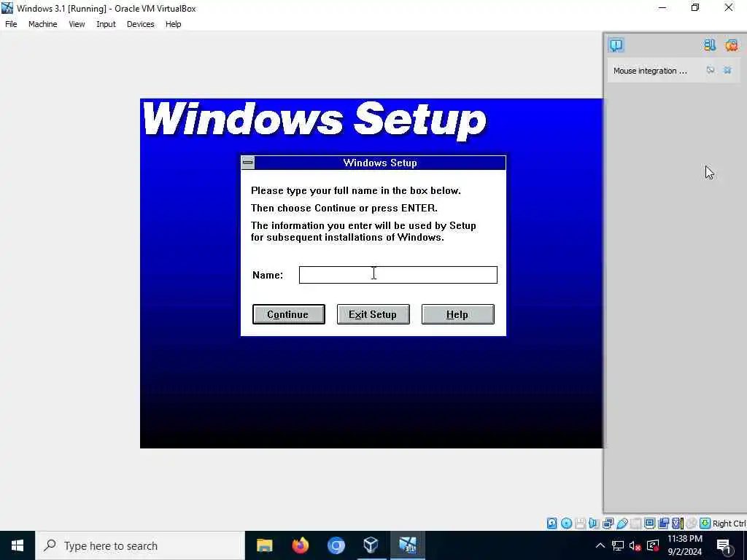The width and height of the screenshot is (747, 560).
Task: Click the Exit Setup button
Action: 373,314
